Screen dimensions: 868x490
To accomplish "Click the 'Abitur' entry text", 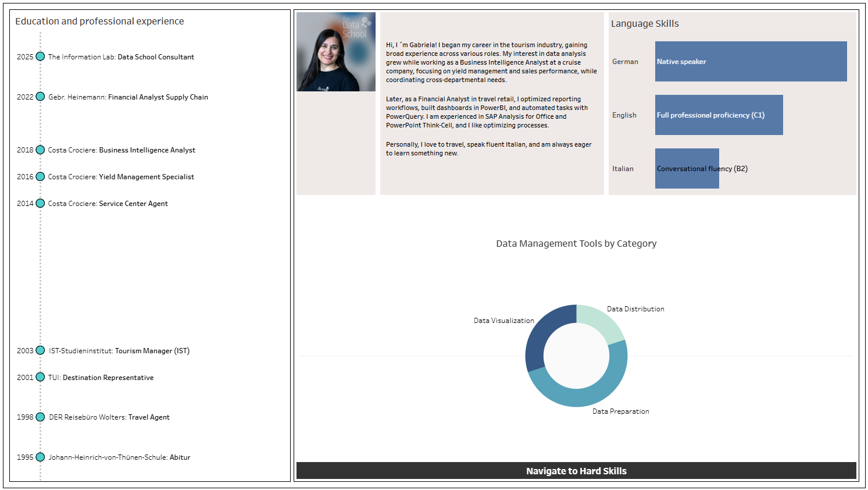I will (180, 457).
